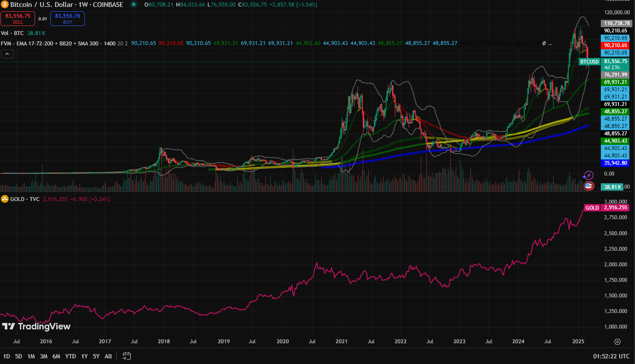Image resolution: width=635 pixels, height=364 pixels.
Task: Open the go-to-date calendar icon
Action: coord(126,356)
